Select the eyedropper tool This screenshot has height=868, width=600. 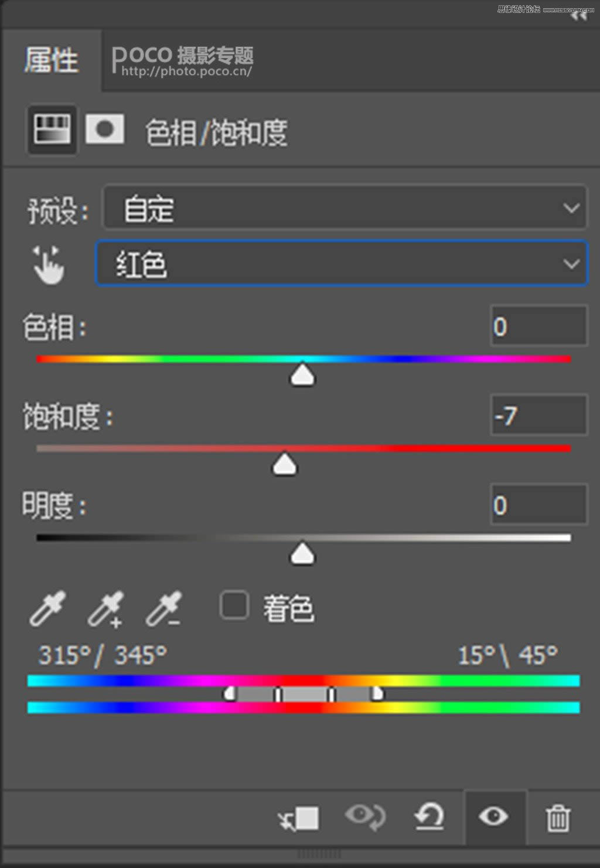[48, 609]
